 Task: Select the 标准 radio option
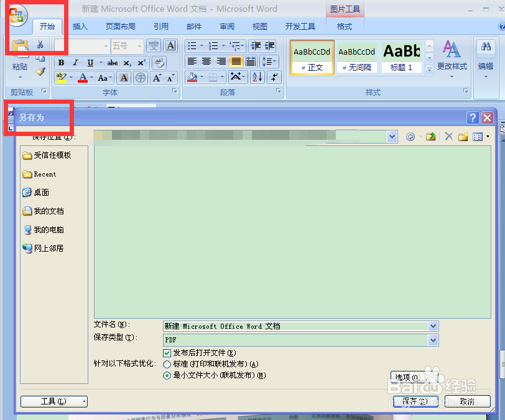167,364
